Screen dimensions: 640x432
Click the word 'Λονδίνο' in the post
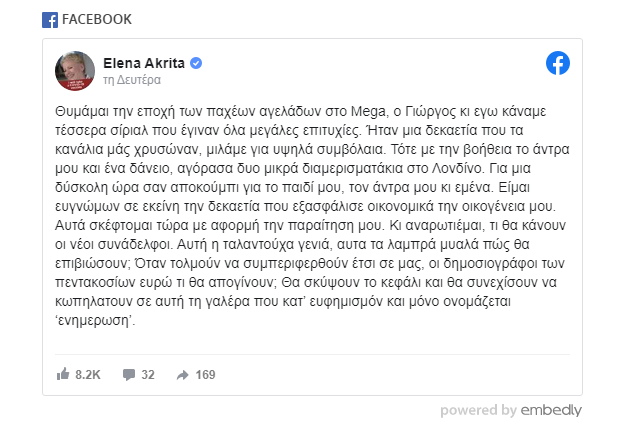click(458, 168)
